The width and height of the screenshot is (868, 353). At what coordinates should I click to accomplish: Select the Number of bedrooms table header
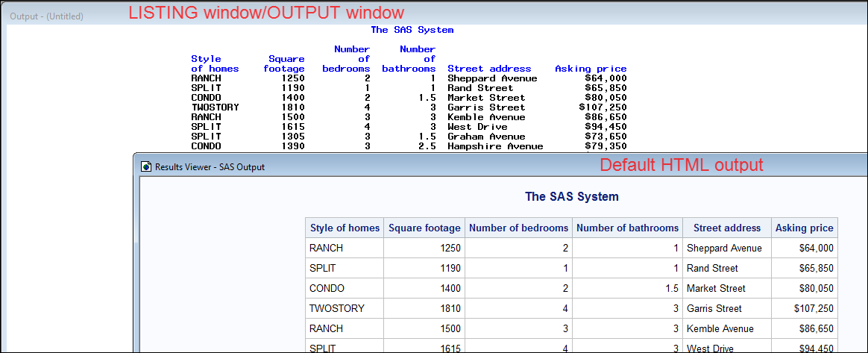[x=518, y=228]
